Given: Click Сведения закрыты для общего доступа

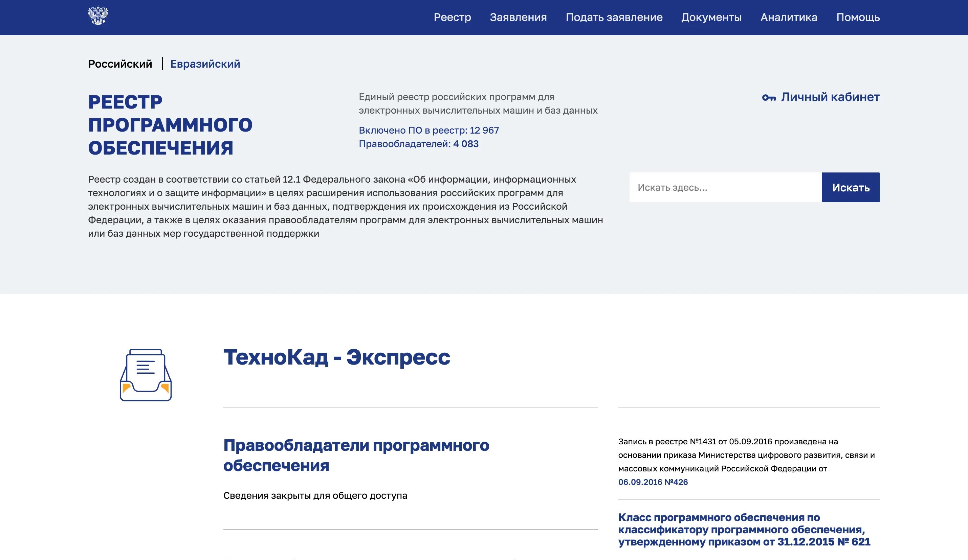Looking at the screenshot, I should point(315,495).
